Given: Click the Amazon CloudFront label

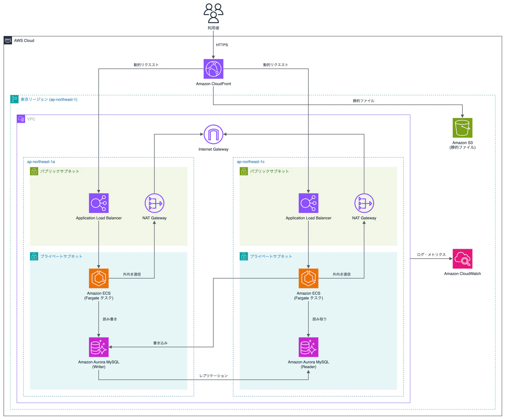Looking at the screenshot, I should pos(213,84).
